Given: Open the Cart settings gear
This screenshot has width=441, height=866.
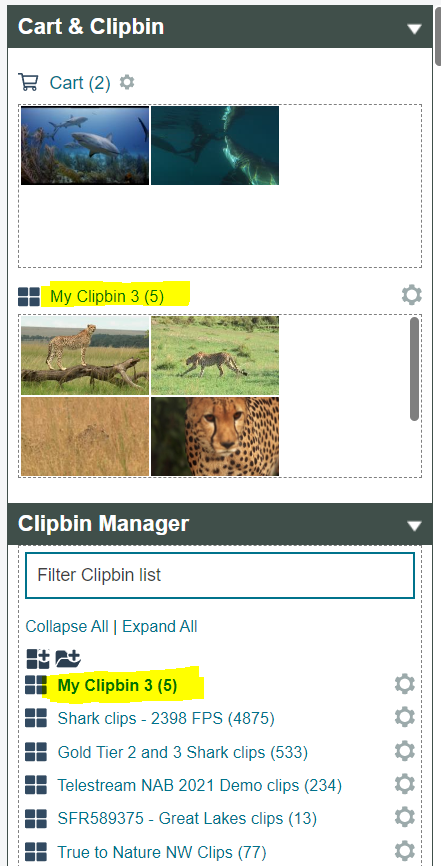Looking at the screenshot, I should pyautogui.click(x=127, y=82).
